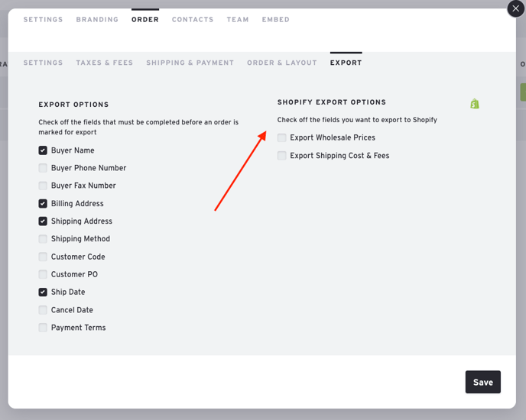This screenshot has width=526, height=420.
Task: Check Export Shipping Cost & Fees
Action: [x=282, y=156]
